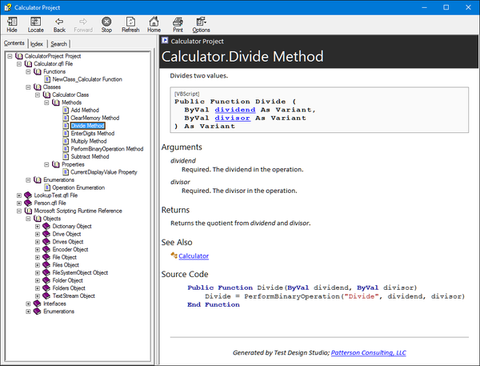Follow the Patterson Consulting, LLC link
The image size is (480, 366).
[368, 353]
